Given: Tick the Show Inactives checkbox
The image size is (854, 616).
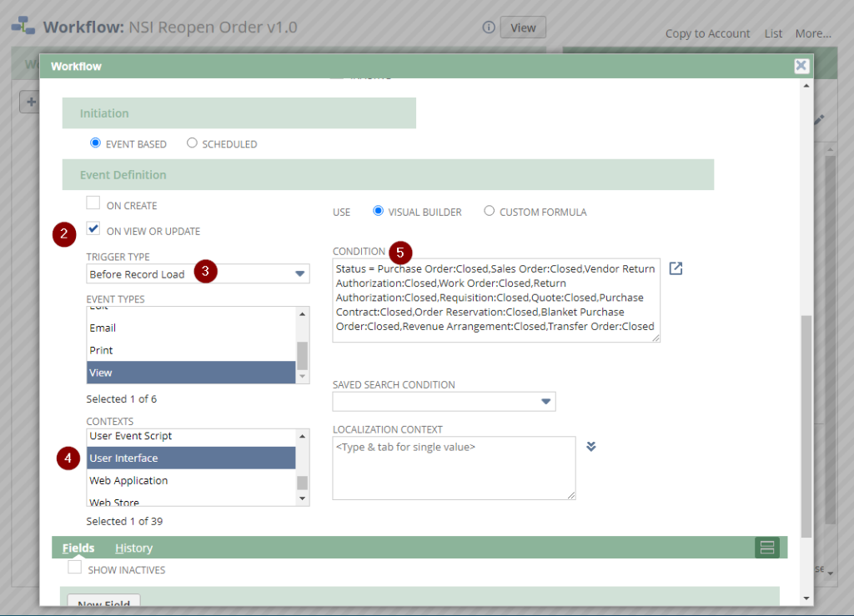Looking at the screenshot, I should pos(74,567).
